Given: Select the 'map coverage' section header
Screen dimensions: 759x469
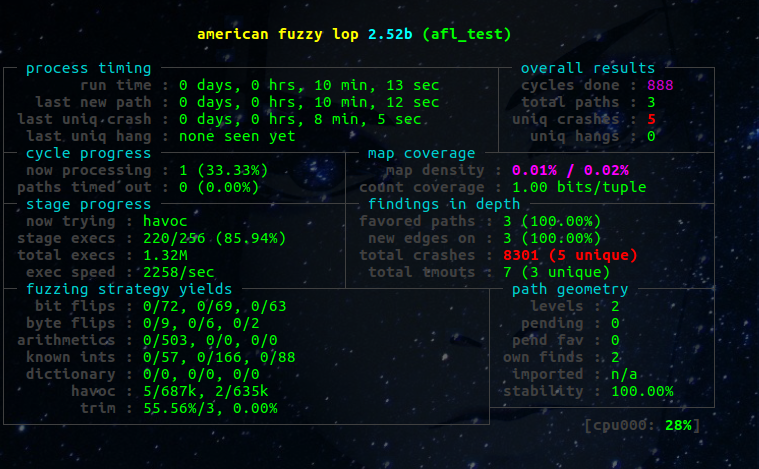Looking at the screenshot, I should 422,153.
